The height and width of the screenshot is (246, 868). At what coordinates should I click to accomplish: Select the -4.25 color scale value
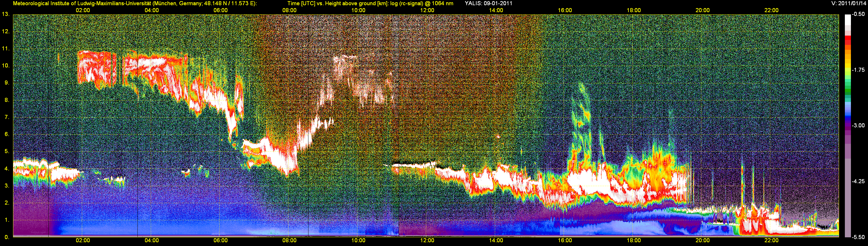click(x=858, y=181)
